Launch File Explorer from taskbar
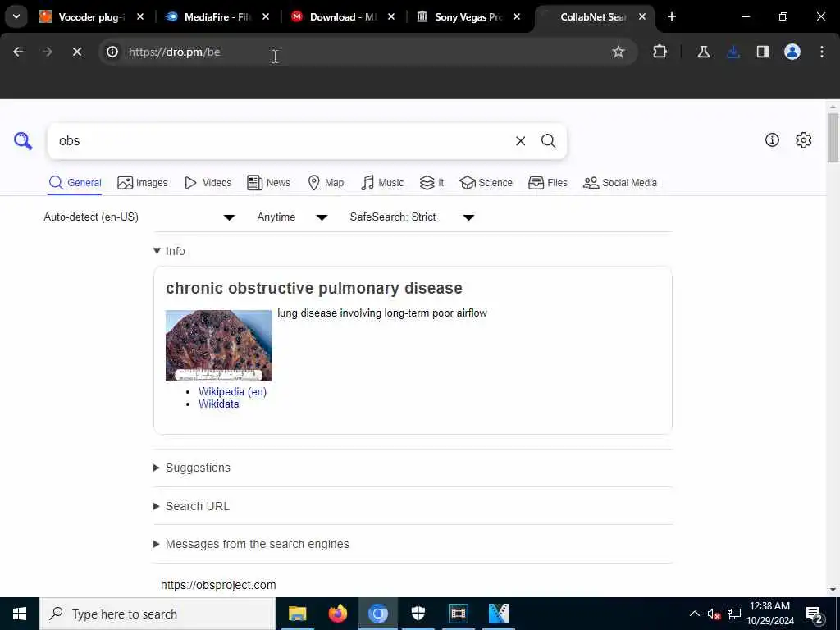The height and width of the screenshot is (630, 840). click(297, 614)
